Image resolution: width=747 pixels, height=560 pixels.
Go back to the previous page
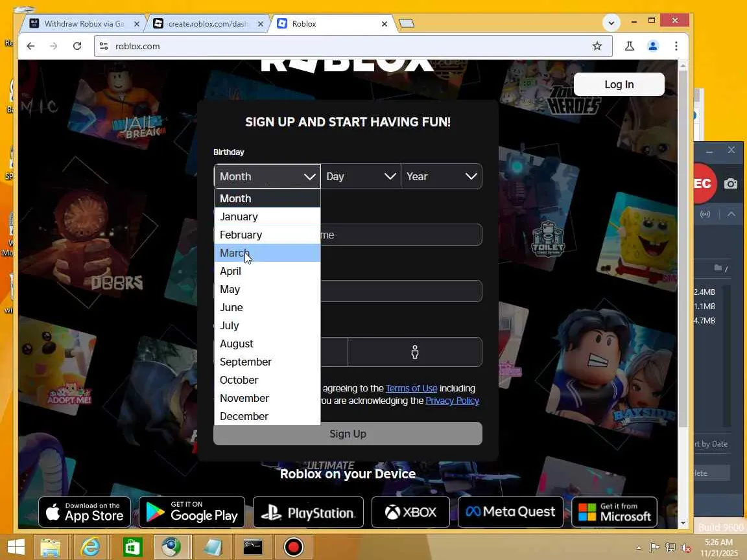click(x=30, y=46)
